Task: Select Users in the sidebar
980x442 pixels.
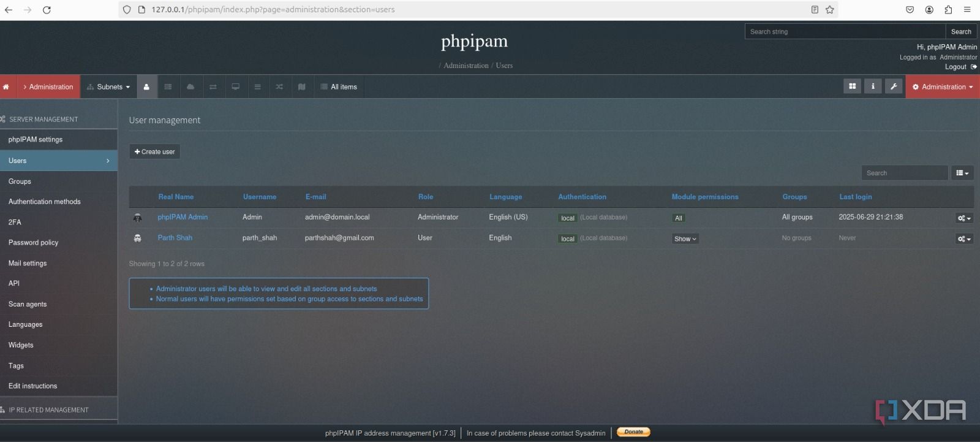Action: 59,161
